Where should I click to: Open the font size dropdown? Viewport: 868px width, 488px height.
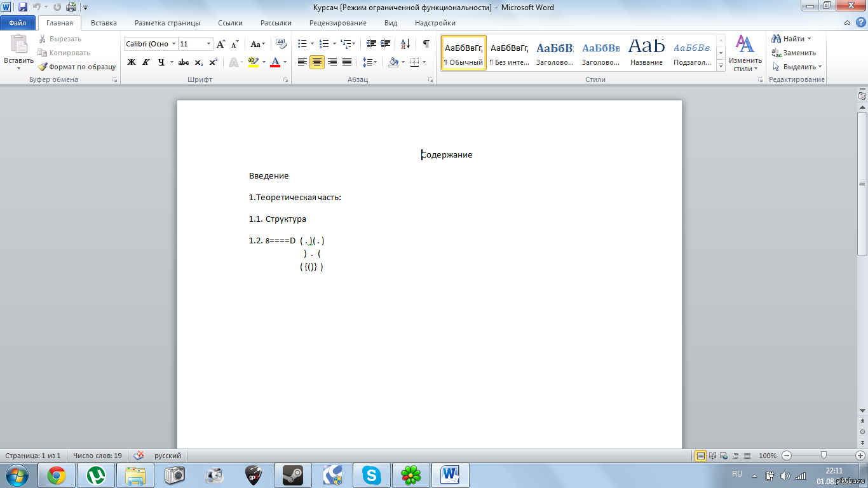(208, 44)
